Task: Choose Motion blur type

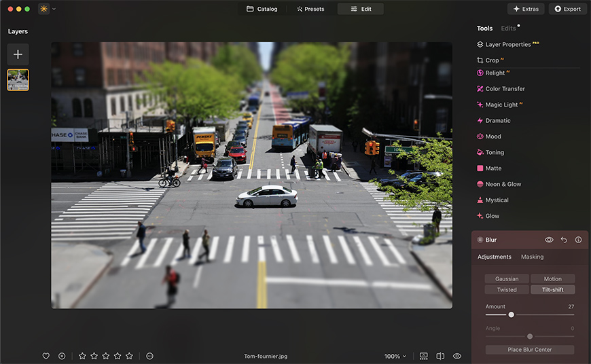Action: point(552,279)
